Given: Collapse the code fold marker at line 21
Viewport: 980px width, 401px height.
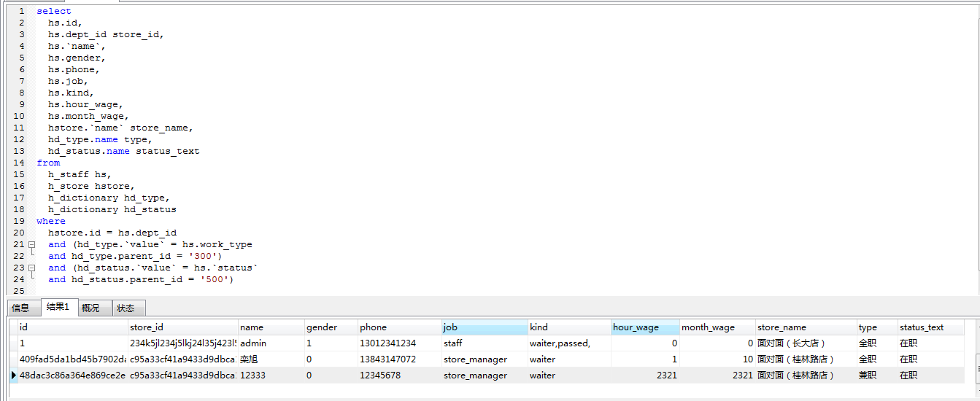Looking at the screenshot, I should coord(31,244).
